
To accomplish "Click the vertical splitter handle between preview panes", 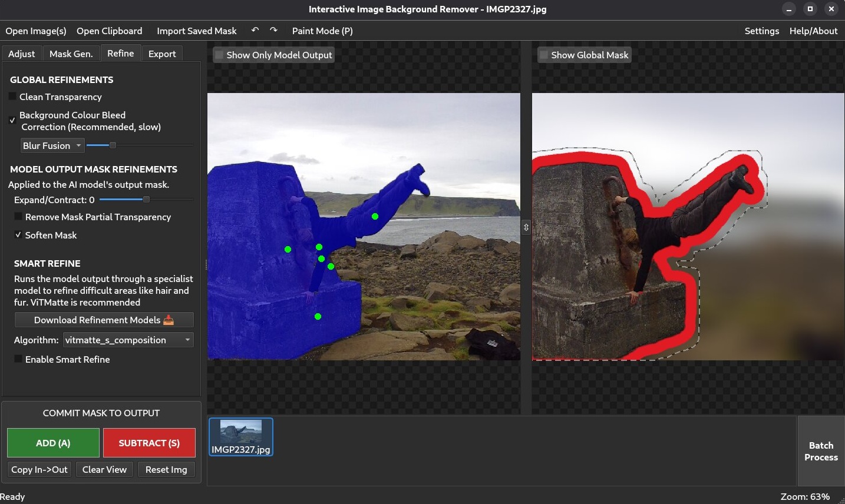I will tap(526, 227).
